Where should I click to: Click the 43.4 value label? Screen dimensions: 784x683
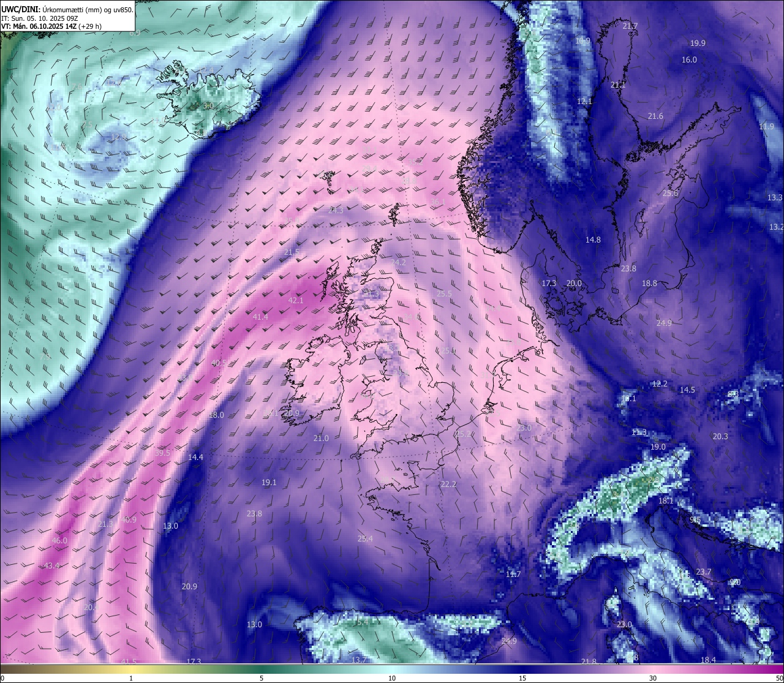point(52,565)
